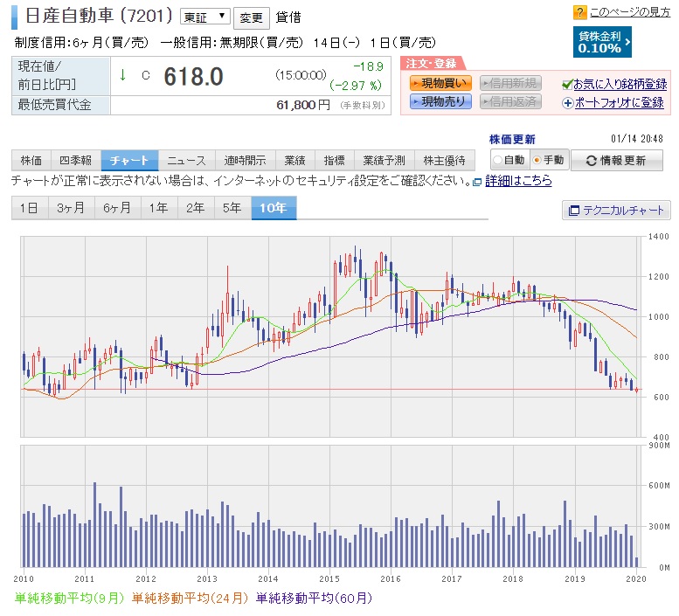Select the 自動 radio button
Screen dimensions: 679x616
pyautogui.click(x=497, y=160)
